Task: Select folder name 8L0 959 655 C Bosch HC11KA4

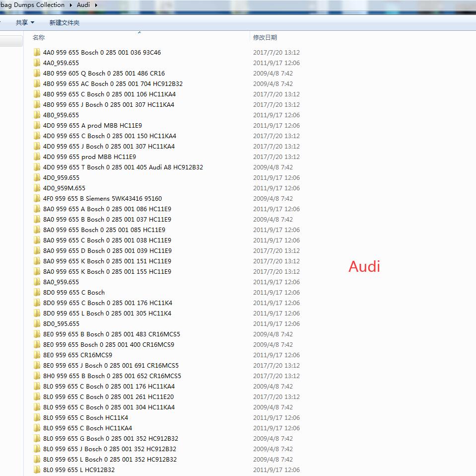Action: (87, 428)
